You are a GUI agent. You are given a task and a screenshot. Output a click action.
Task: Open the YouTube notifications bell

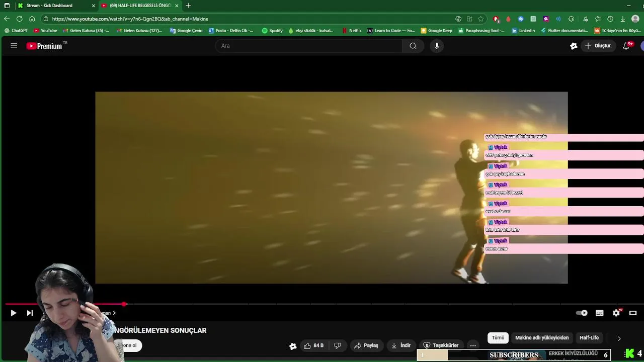pos(627,46)
